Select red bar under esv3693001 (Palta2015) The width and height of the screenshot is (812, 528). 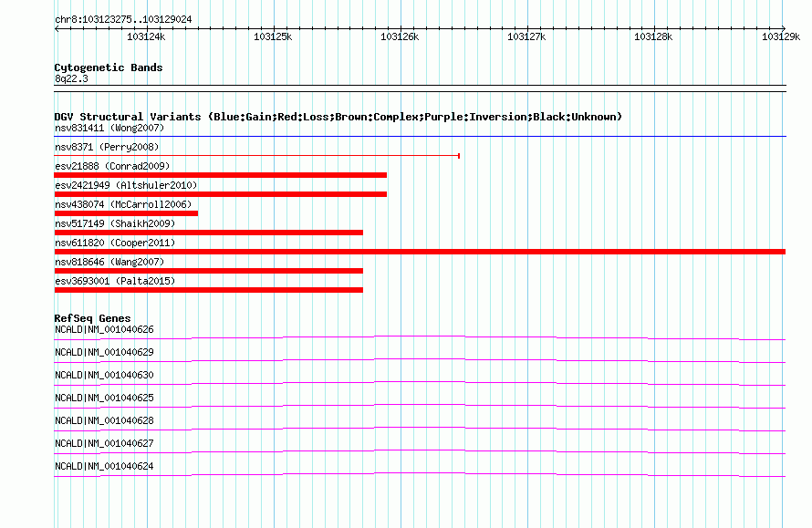pos(209,290)
